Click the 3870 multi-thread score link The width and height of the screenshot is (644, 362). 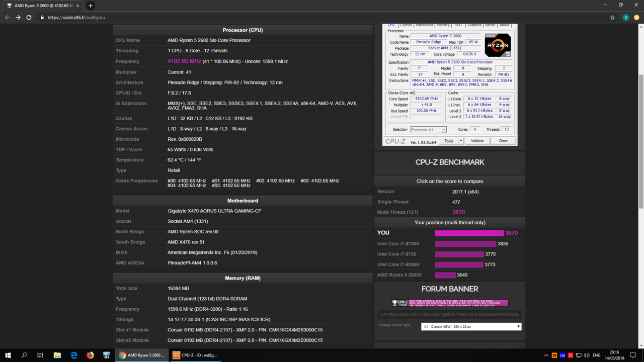458,212
